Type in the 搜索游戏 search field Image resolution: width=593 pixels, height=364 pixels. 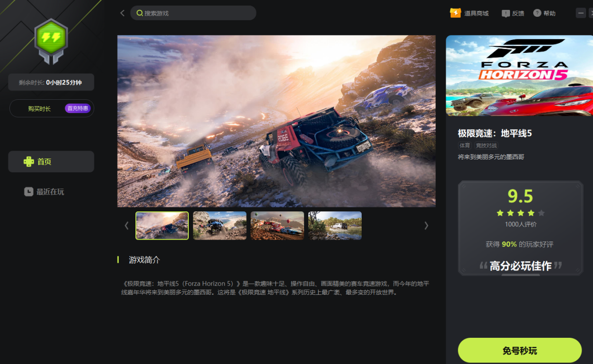pos(198,13)
